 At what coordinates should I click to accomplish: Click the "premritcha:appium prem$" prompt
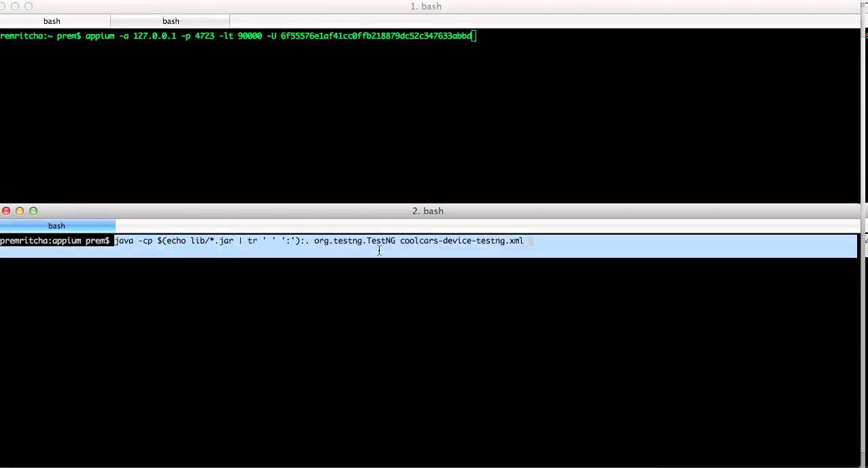[x=55, y=241]
